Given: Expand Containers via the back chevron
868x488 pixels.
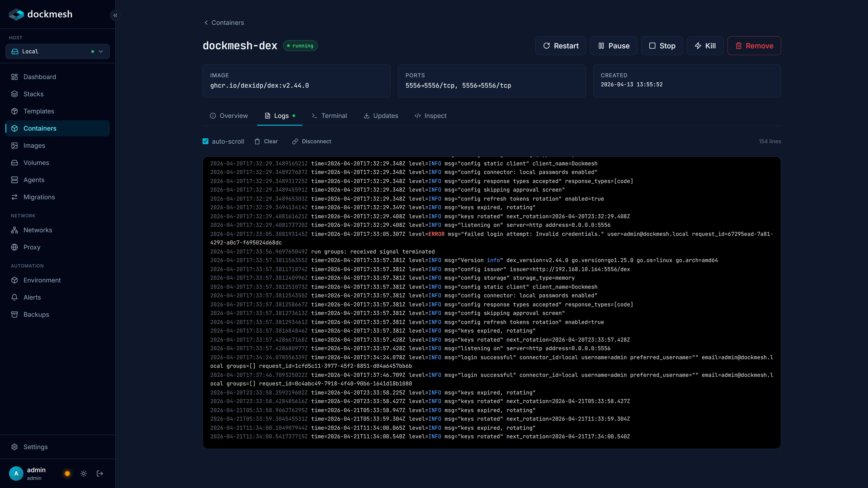Looking at the screenshot, I should coord(206,23).
